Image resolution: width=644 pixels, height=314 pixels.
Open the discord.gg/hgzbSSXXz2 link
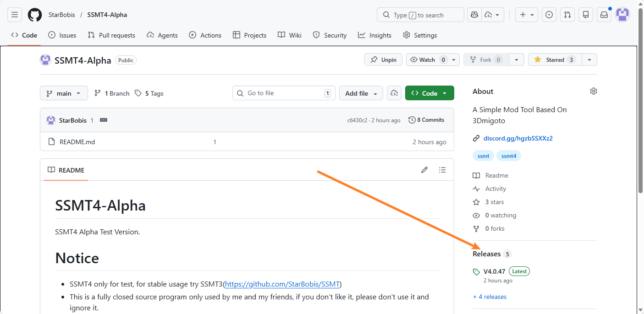click(x=518, y=138)
